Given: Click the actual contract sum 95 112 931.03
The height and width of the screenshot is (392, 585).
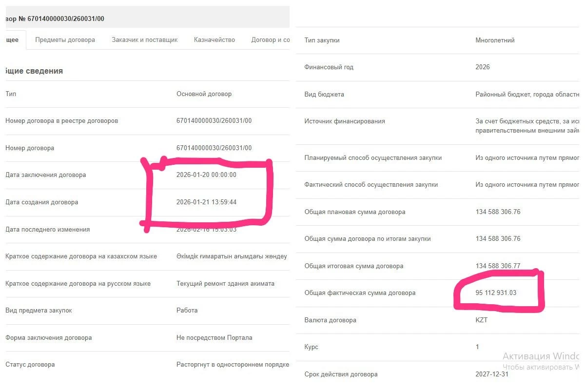Looking at the screenshot, I should coord(495,293).
